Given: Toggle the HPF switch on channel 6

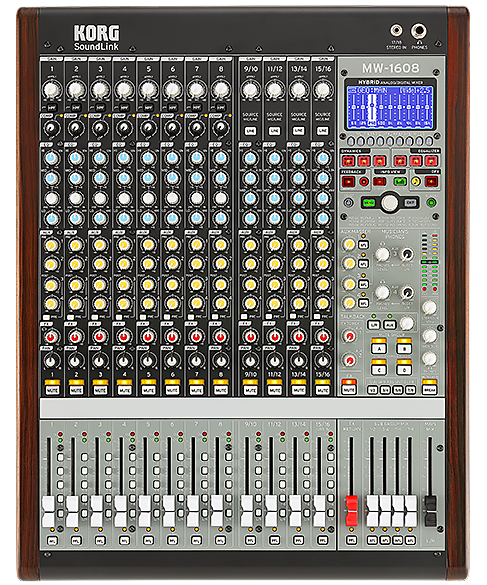Looking at the screenshot, I should (173, 107).
